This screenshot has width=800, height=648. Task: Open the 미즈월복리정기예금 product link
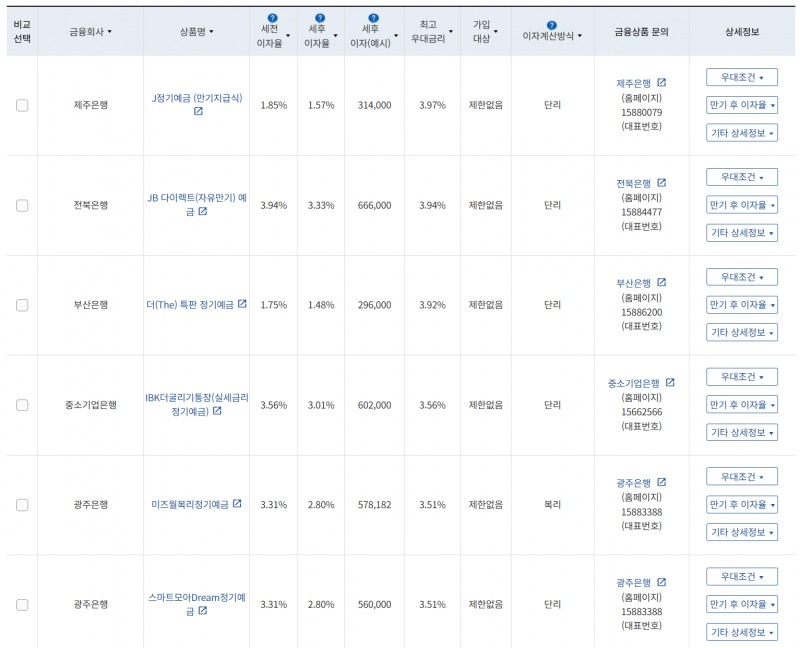pyautogui.click(x=190, y=505)
